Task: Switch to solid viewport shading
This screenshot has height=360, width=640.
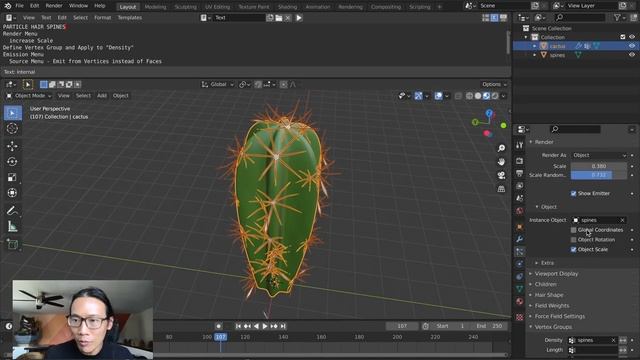Action: click(478, 96)
